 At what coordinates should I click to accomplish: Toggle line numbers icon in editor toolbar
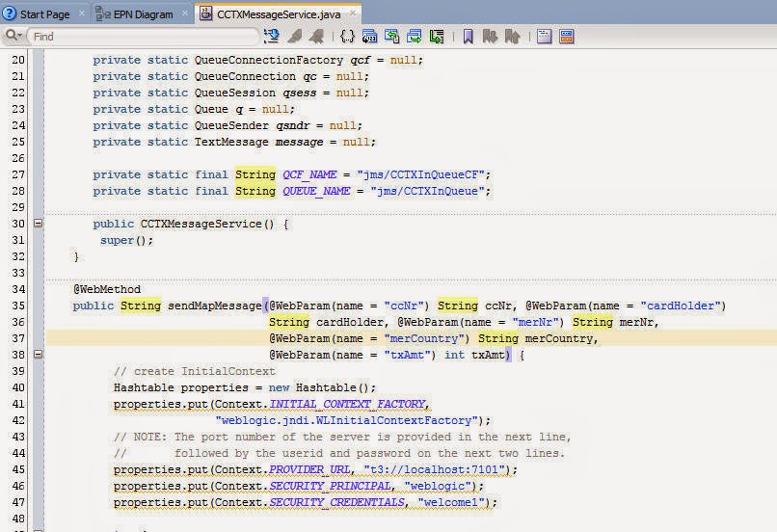point(369,37)
